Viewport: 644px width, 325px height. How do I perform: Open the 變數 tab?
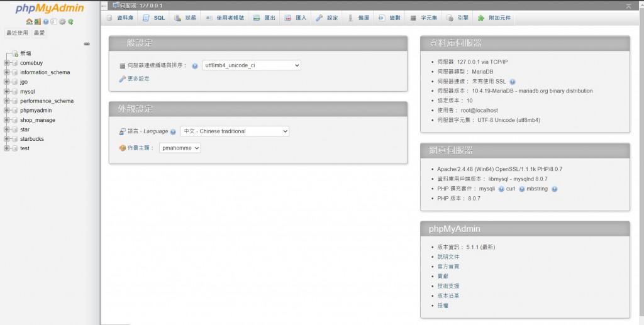(x=390, y=18)
